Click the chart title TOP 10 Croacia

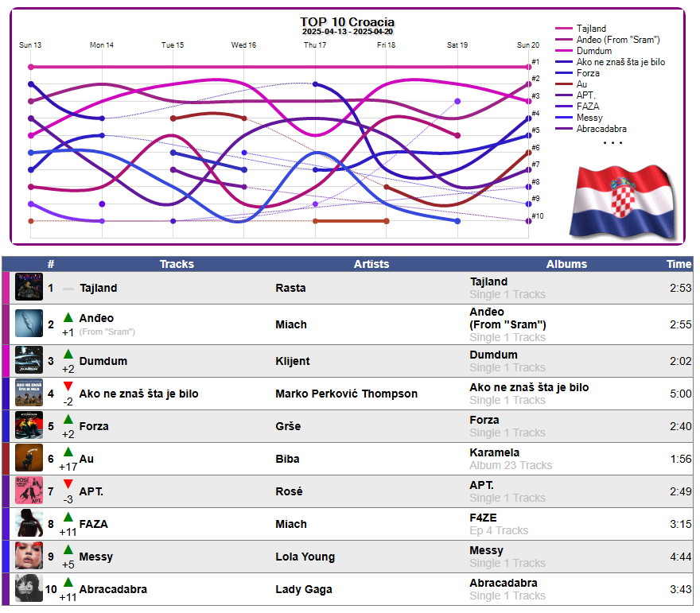pos(347,21)
